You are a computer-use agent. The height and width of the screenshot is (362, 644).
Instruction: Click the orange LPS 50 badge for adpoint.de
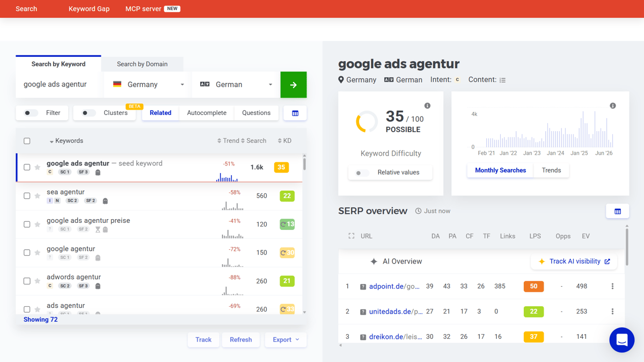pyautogui.click(x=533, y=287)
